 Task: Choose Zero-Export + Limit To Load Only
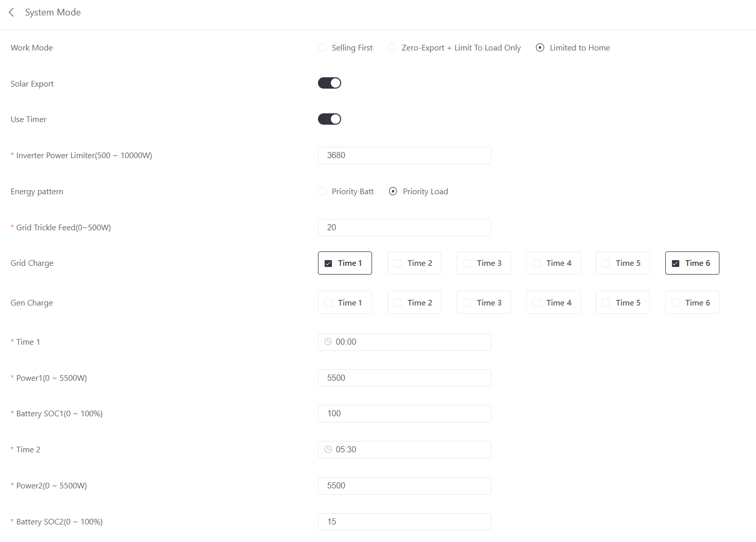392,47
